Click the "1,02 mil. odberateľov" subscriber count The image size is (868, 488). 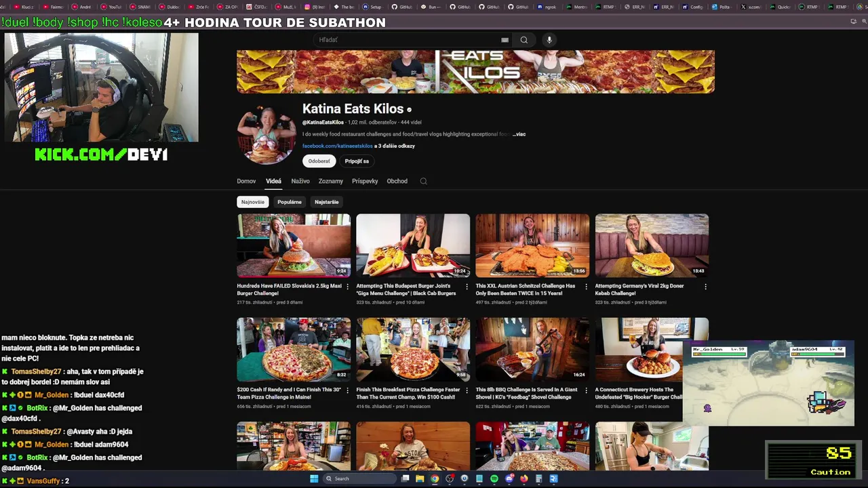[x=372, y=123]
